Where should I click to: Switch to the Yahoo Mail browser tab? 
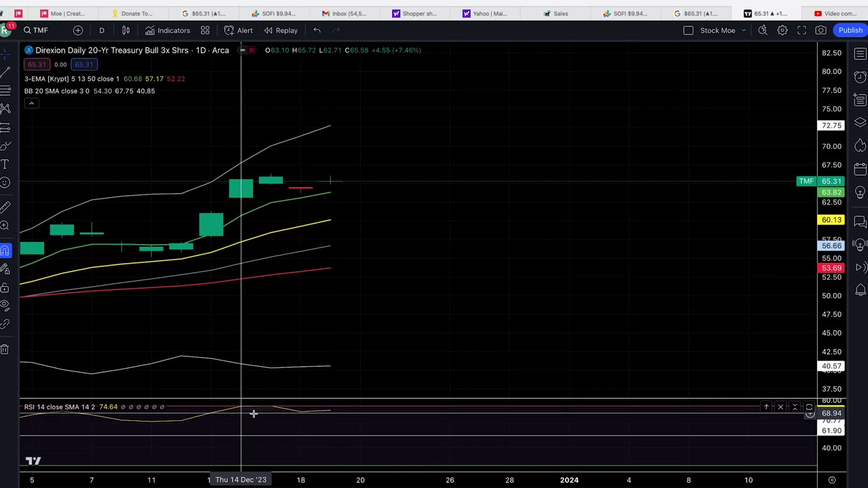pyautogui.click(x=485, y=14)
